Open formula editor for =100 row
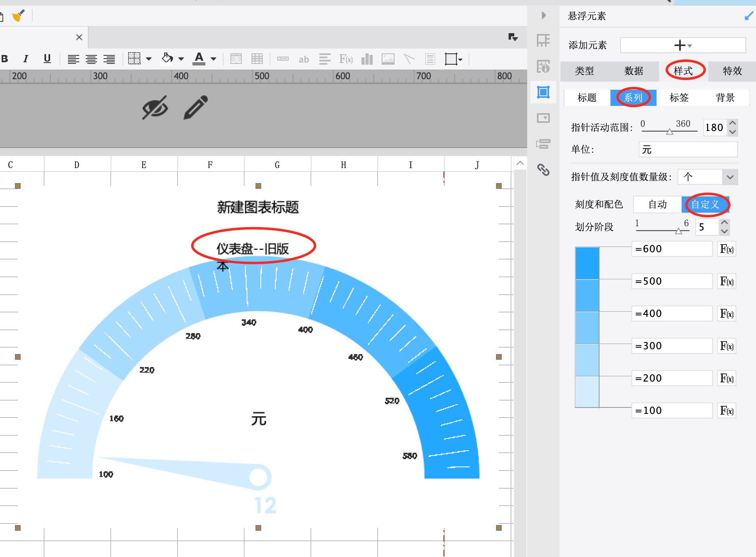The width and height of the screenshot is (756, 557). (727, 411)
